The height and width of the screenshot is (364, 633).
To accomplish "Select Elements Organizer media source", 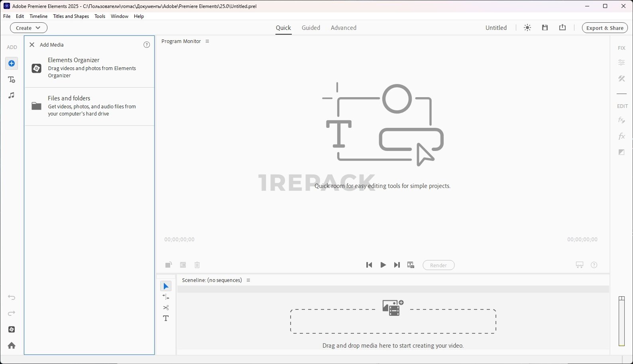I will (89, 68).
